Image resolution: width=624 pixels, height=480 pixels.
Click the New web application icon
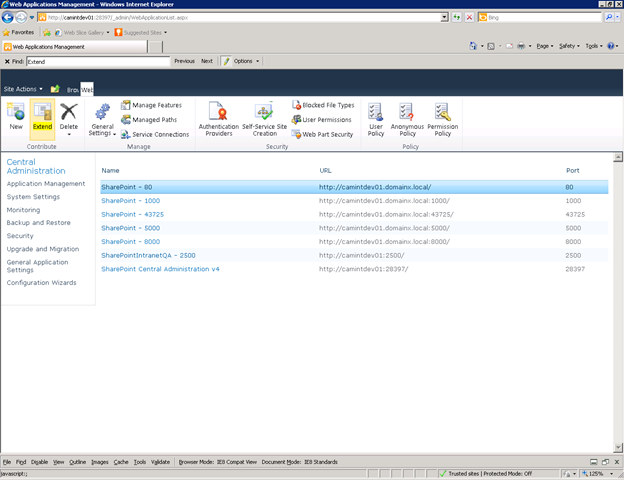[x=16, y=111]
